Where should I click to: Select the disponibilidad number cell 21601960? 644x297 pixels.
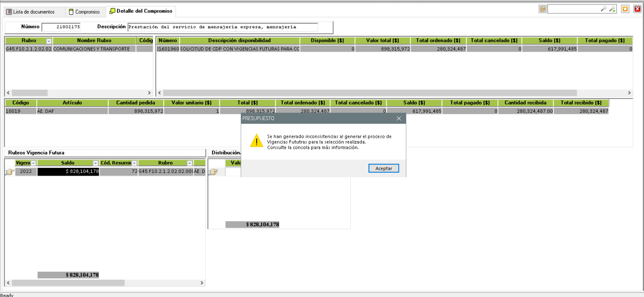click(x=168, y=49)
